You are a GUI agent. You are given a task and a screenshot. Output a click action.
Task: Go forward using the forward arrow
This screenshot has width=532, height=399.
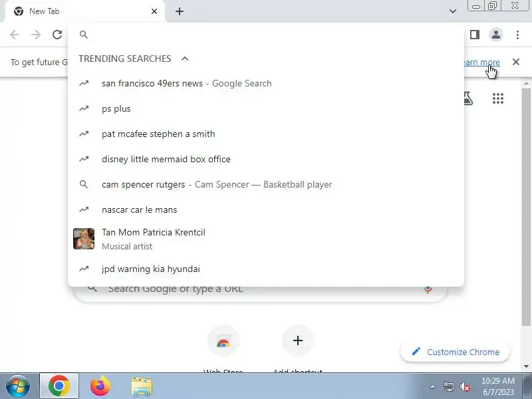click(36, 35)
